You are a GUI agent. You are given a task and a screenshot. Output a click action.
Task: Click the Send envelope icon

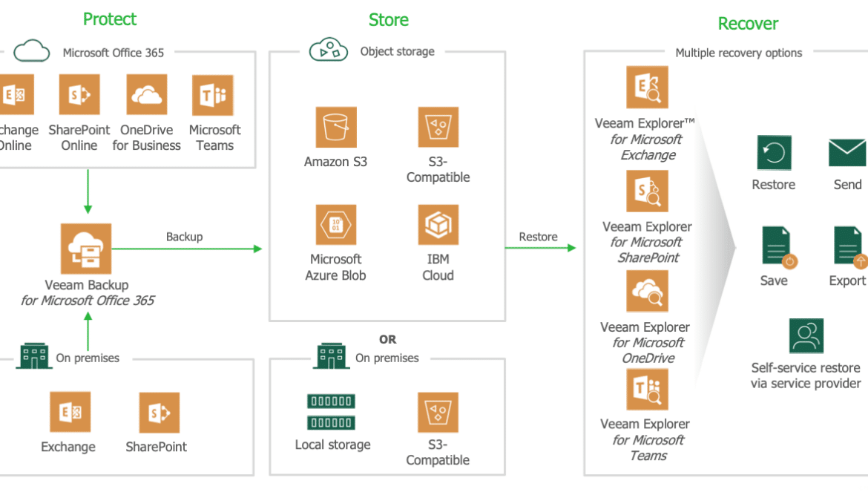click(x=847, y=153)
